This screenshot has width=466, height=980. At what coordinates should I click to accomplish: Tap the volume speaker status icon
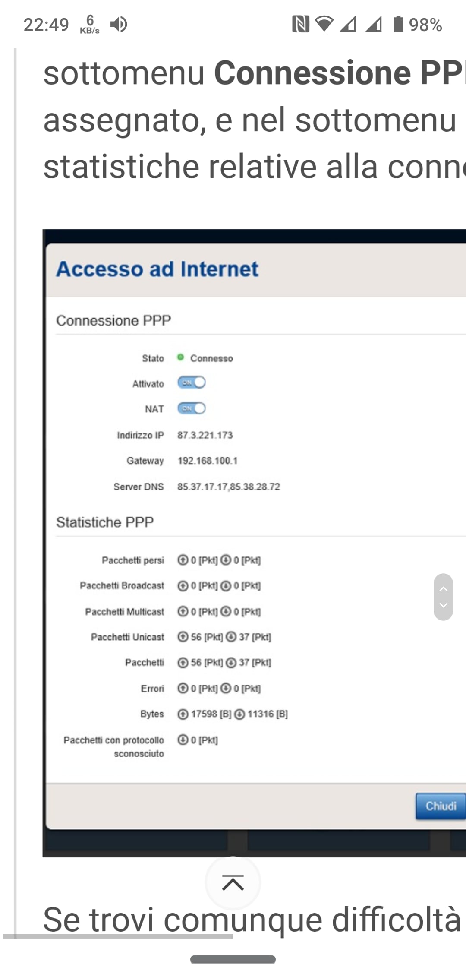pos(119,24)
